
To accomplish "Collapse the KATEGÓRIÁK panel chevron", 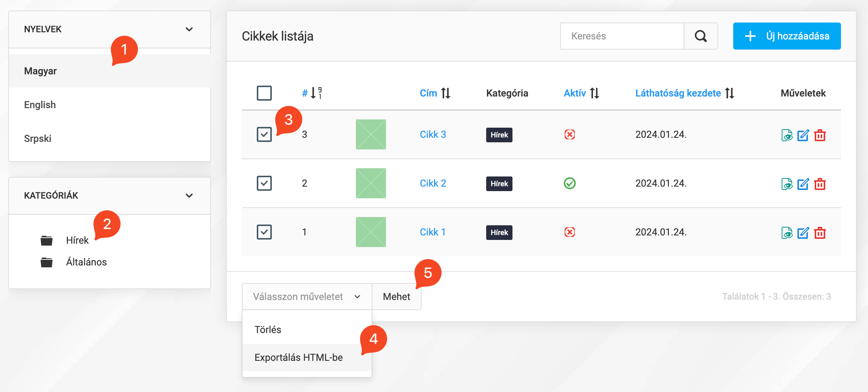I will pos(189,196).
